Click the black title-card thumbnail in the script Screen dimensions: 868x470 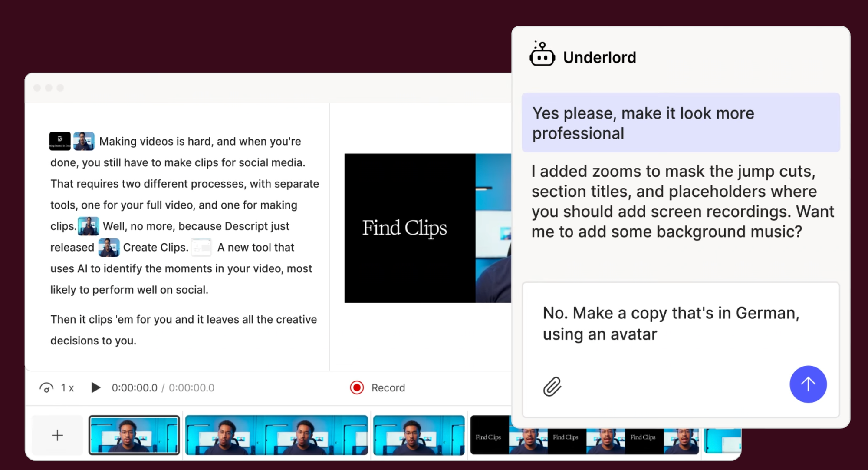coord(60,141)
